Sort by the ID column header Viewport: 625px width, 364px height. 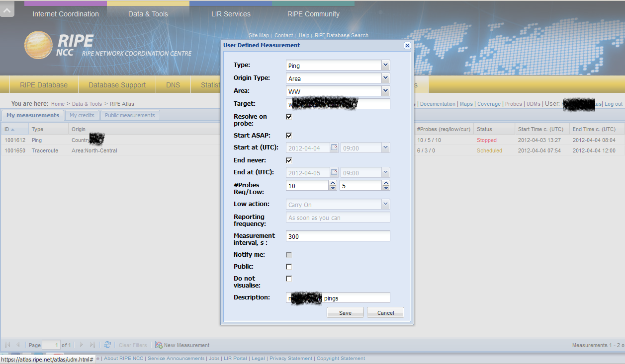pyautogui.click(x=15, y=129)
